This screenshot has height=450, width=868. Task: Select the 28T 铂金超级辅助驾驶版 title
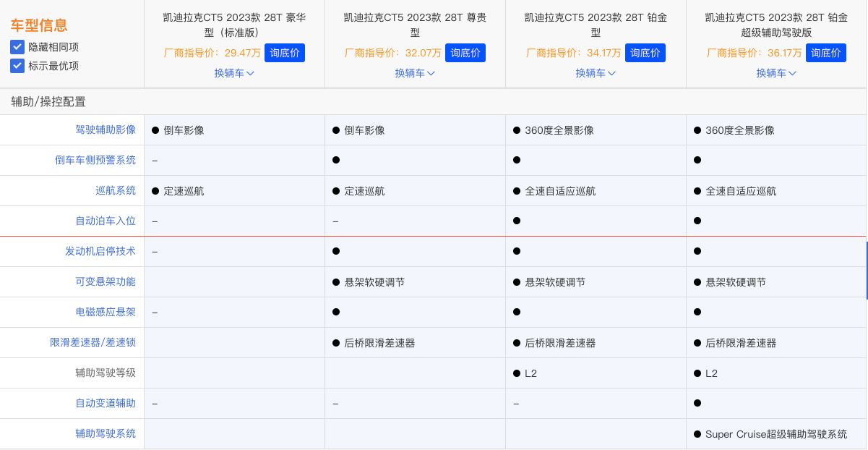pyautogui.click(x=776, y=25)
